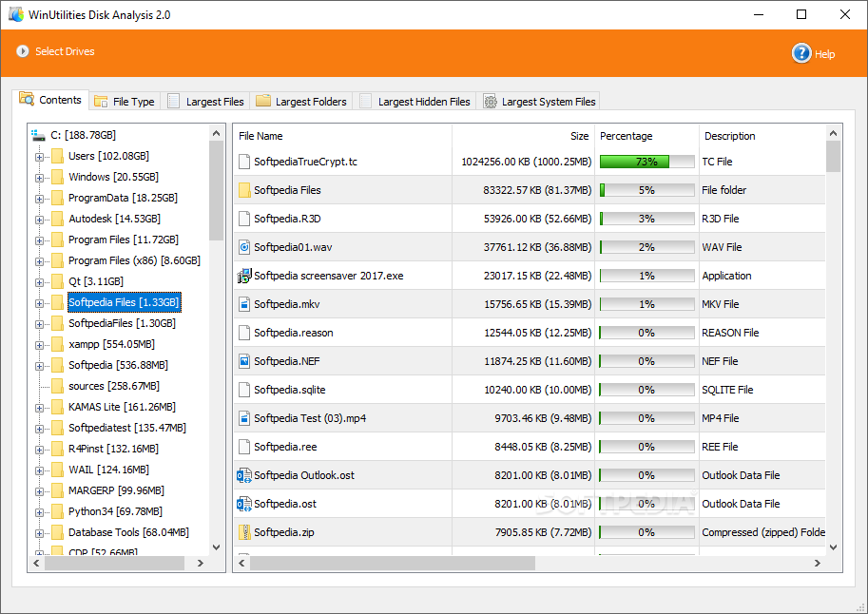
Task: Click the Softpedia01.wav audio file icon
Action: [x=244, y=247]
